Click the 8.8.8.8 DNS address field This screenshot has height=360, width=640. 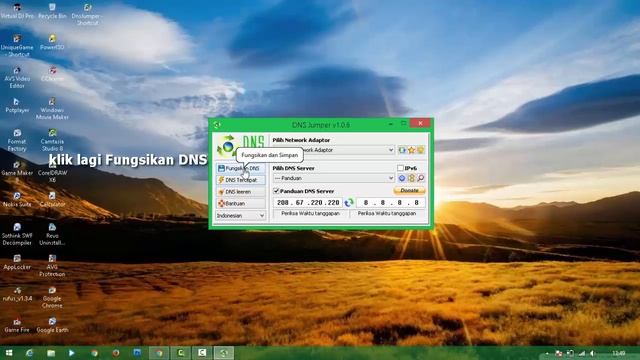pyautogui.click(x=391, y=202)
